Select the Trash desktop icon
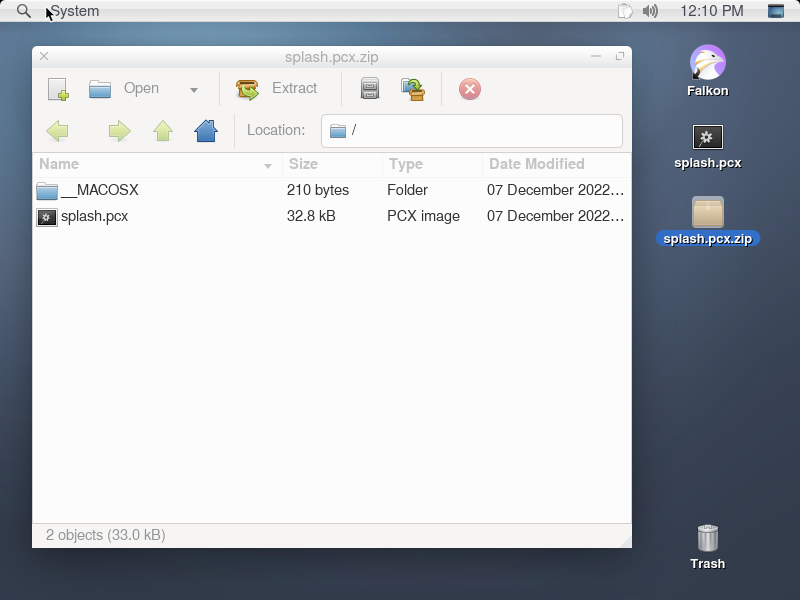Image resolution: width=800 pixels, height=600 pixels. [x=708, y=547]
